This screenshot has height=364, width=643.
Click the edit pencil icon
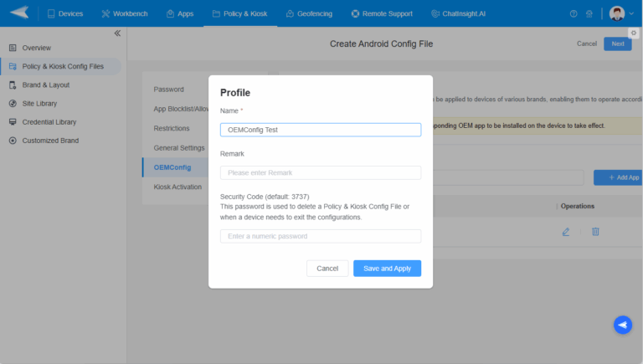click(566, 232)
